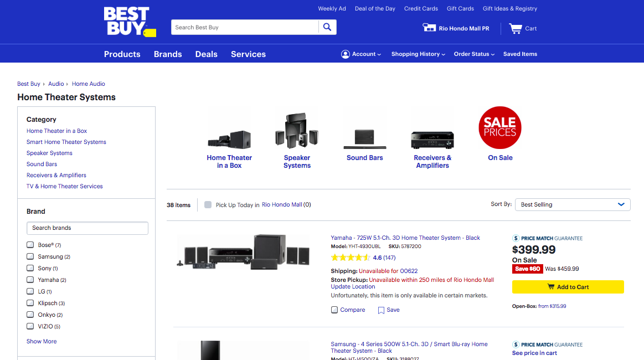The height and width of the screenshot is (360, 644).
Task: Open the Deals menu
Action: [206, 54]
